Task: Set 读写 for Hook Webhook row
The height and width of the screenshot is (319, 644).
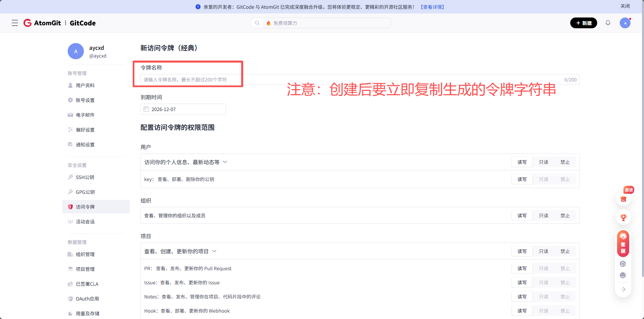Action: (522, 311)
